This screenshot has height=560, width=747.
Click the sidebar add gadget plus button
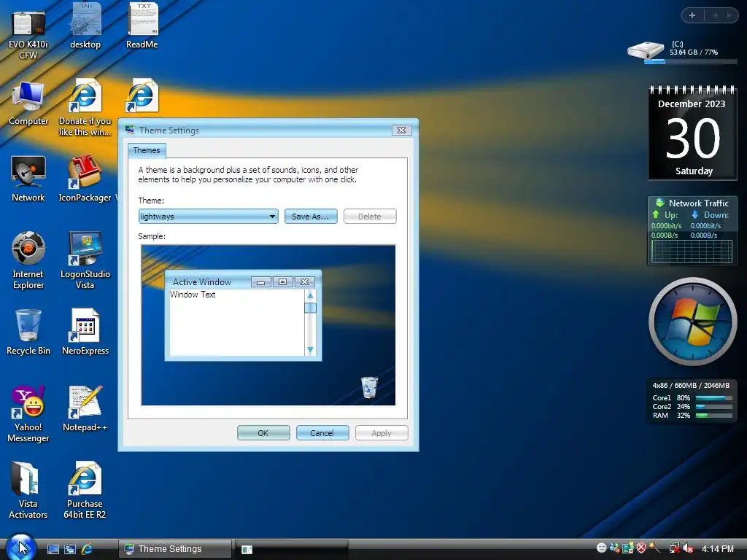point(692,15)
